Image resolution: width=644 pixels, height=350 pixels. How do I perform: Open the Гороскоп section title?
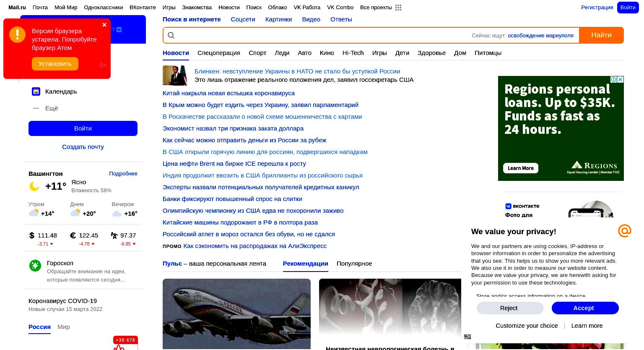pyautogui.click(x=60, y=263)
